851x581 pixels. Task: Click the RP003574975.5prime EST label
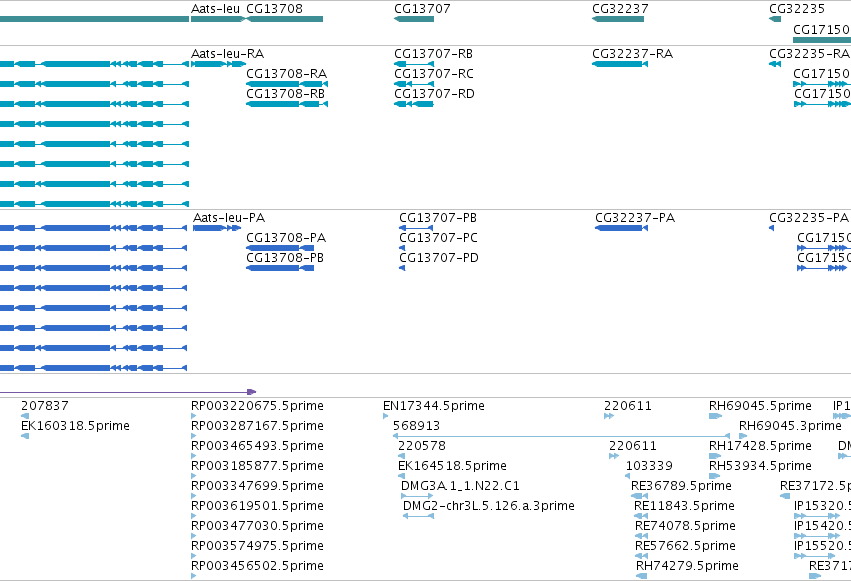click(x=257, y=546)
